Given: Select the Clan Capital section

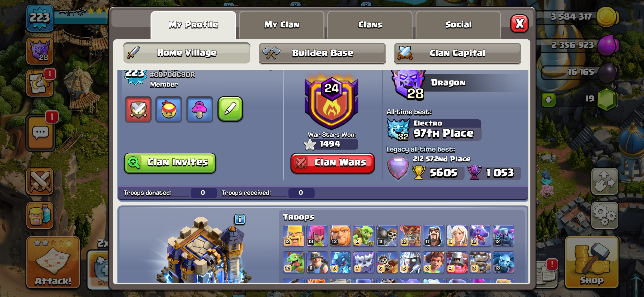Looking at the screenshot, I should [457, 53].
